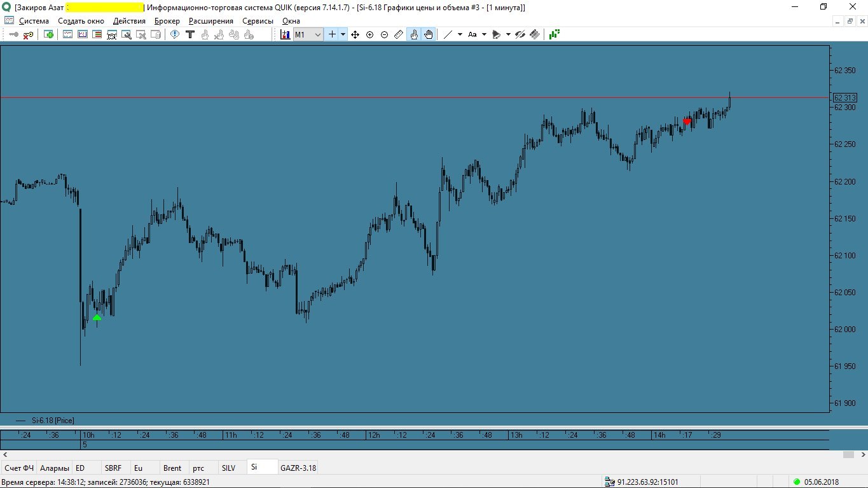This screenshot has width=868, height=488.
Task: Select the Aa text label tool
Action: 472,34
